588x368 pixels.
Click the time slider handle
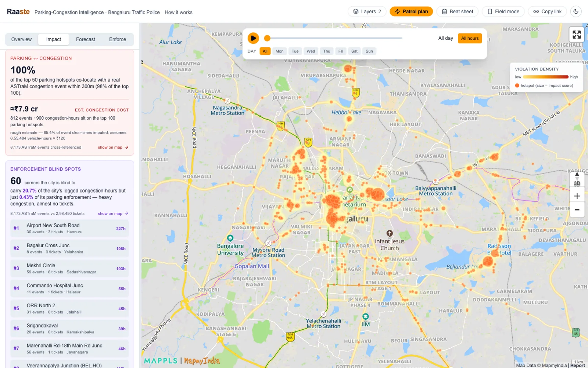pyautogui.click(x=267, y=38)
